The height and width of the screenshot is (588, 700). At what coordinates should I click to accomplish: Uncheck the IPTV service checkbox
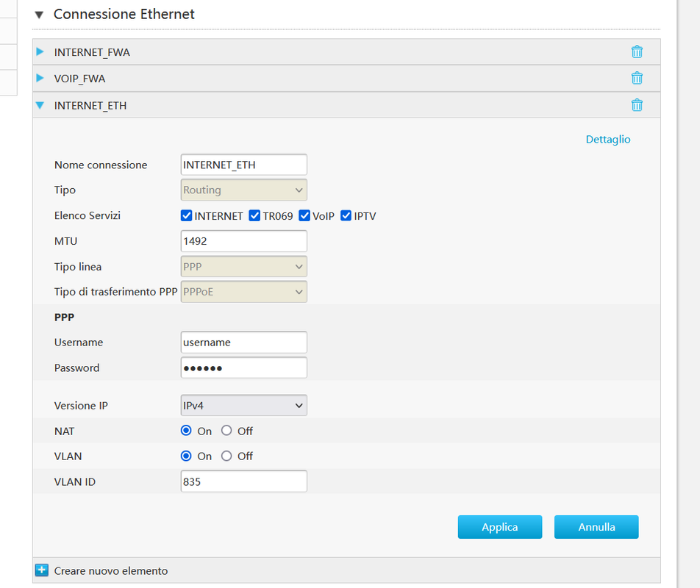(346, 215)
